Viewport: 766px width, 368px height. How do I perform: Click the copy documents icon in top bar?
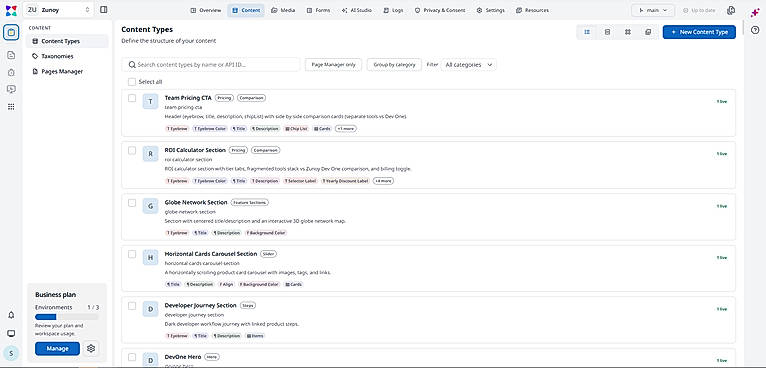point(731,10)
